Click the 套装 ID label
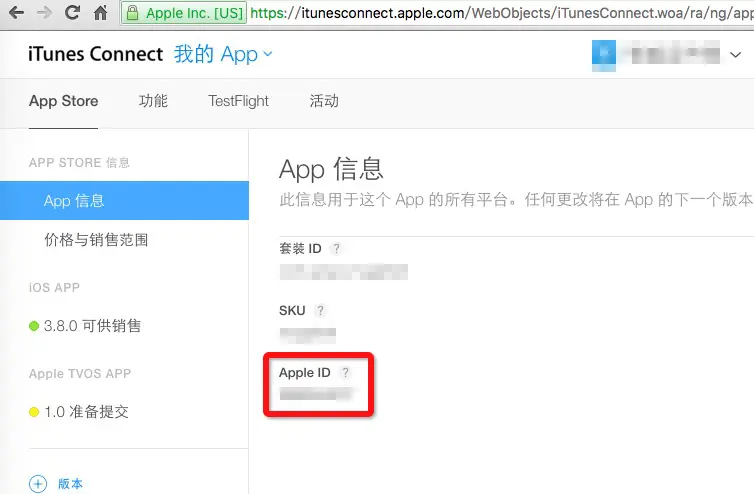 (x=300, y=249)
